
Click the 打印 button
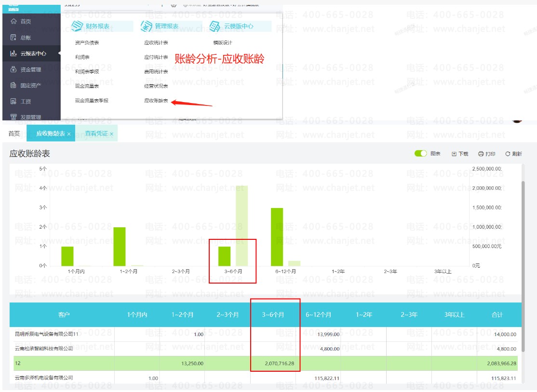[487, 154]
